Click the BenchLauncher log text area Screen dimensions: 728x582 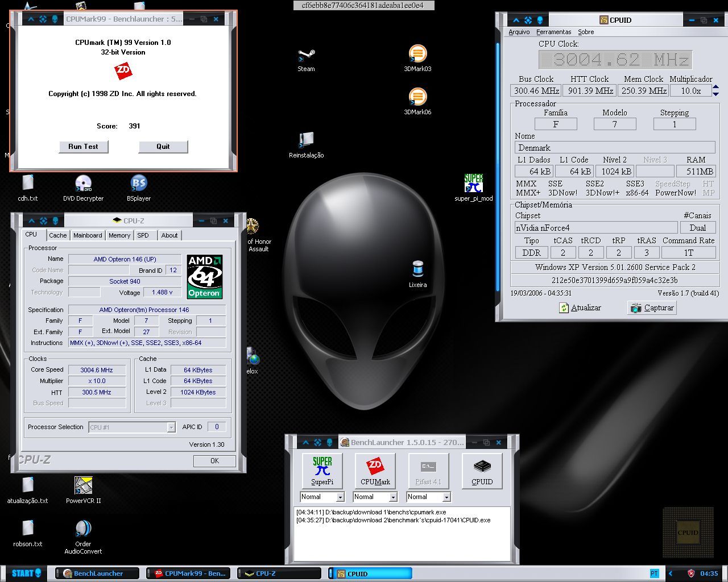402,533
